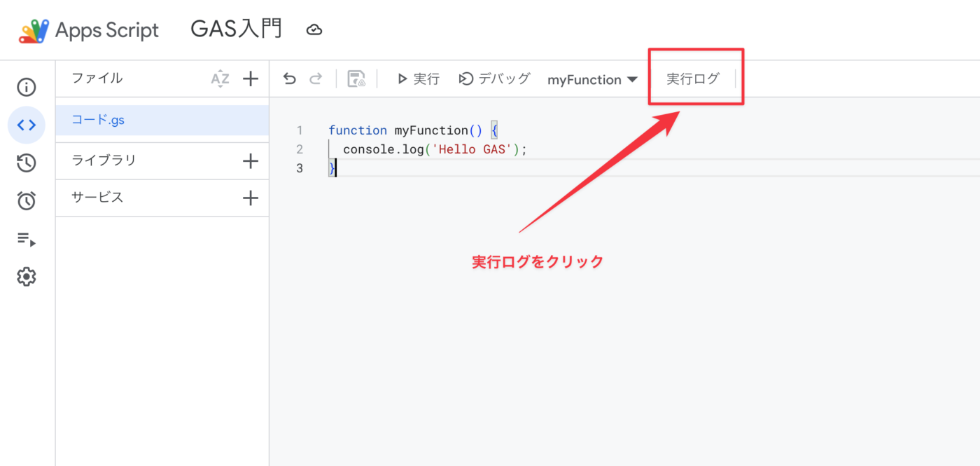The image size is (980, 466).
Task: Open the Overview info icon in sidebar
Action: 27,88
